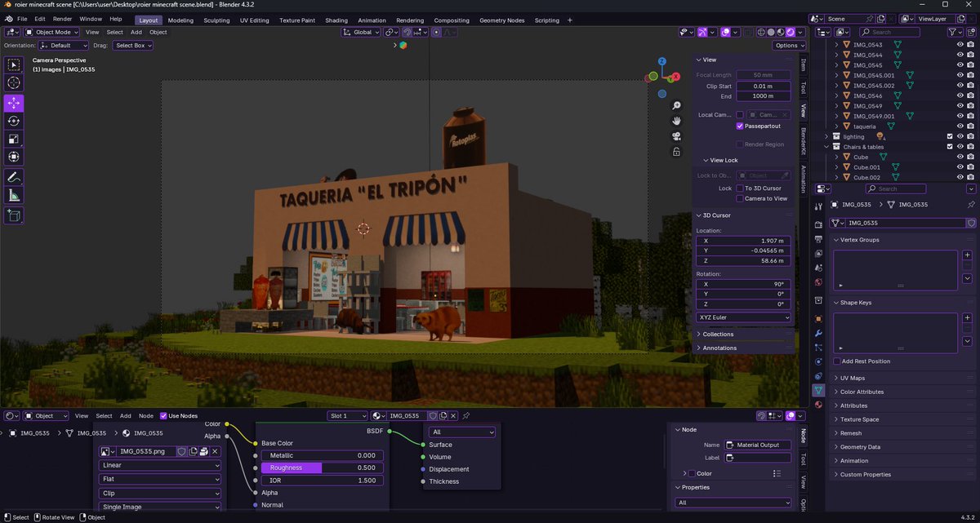The width and height of the screenshot is (980, 523).
Task: Switch to solid viewport shading
Action: (x=772, y=32)
